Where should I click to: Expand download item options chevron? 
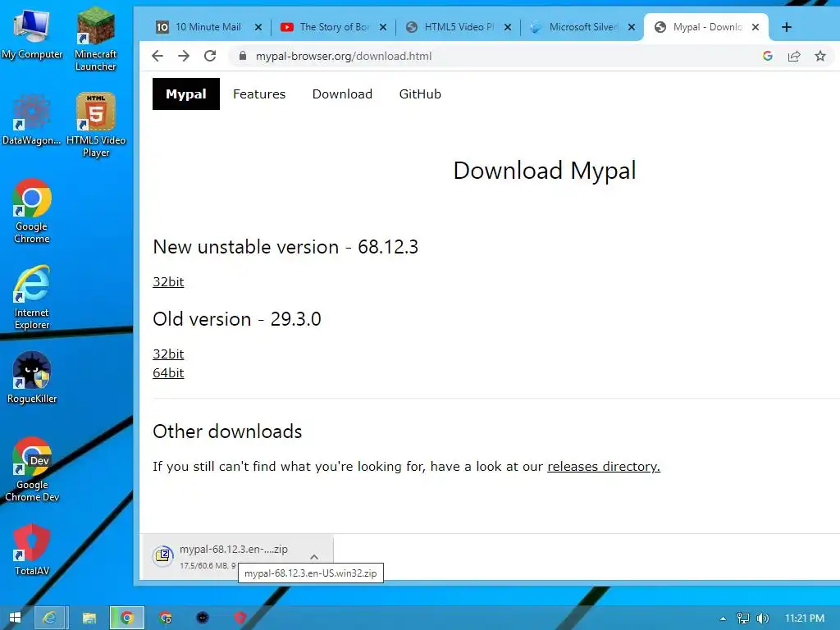click(x=314, y=557)
